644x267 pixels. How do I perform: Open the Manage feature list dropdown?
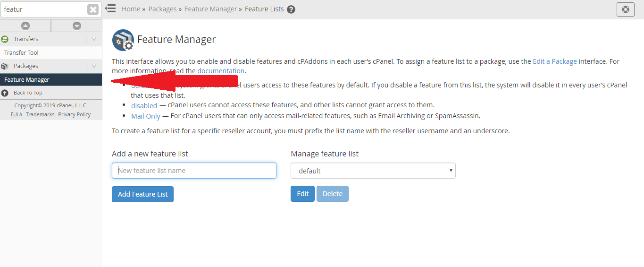373,171
